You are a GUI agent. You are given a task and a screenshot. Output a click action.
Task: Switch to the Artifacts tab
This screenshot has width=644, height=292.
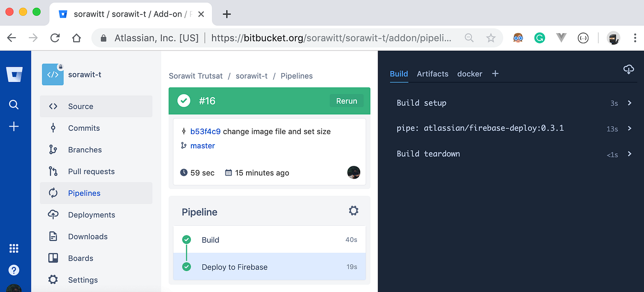pyautogui.click(x=432, y=74)
